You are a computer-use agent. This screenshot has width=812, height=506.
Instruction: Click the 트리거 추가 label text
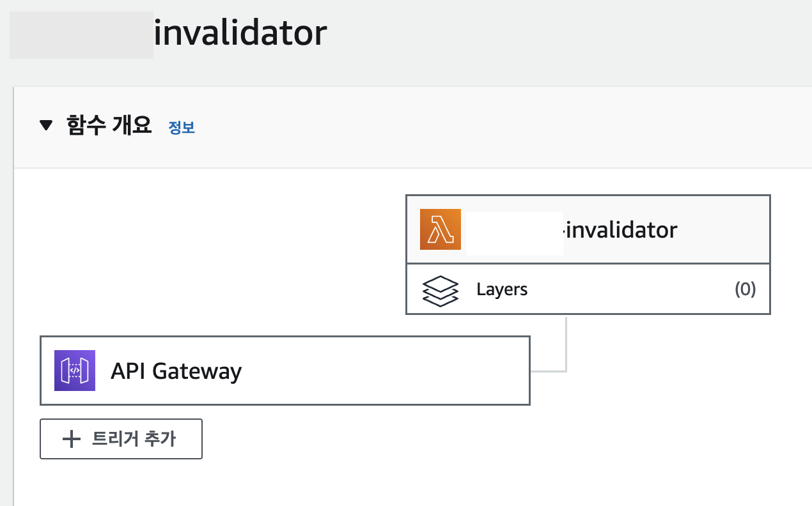click(134, 439)
